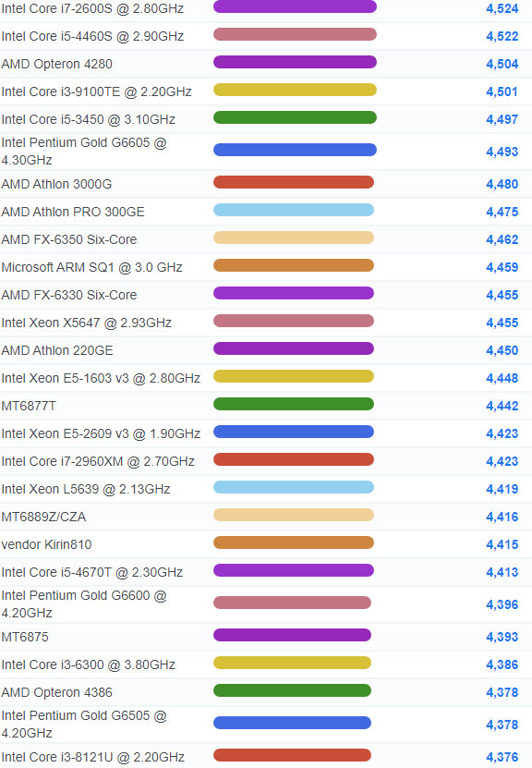Click the light blue bar for Xeon L5639
Screen dimensions: 532x768
[294, 487]
